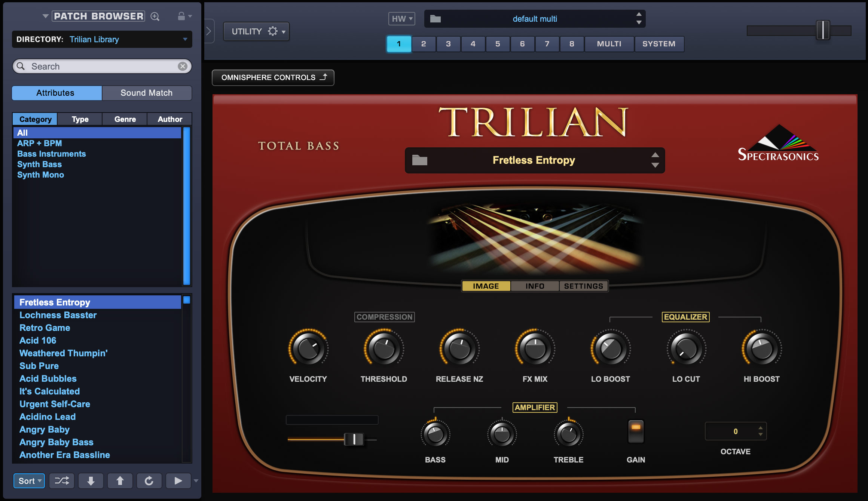Toggle the Sound Match browser mode
The width and height of the screenshot is (868, 501).
(146, 92)
